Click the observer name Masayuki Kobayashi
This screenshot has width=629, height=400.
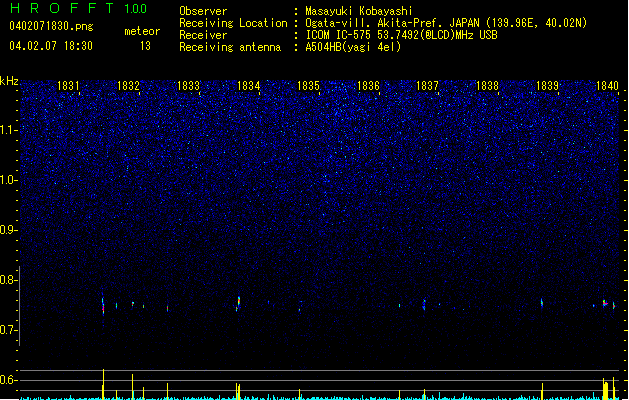click(359, 11)
